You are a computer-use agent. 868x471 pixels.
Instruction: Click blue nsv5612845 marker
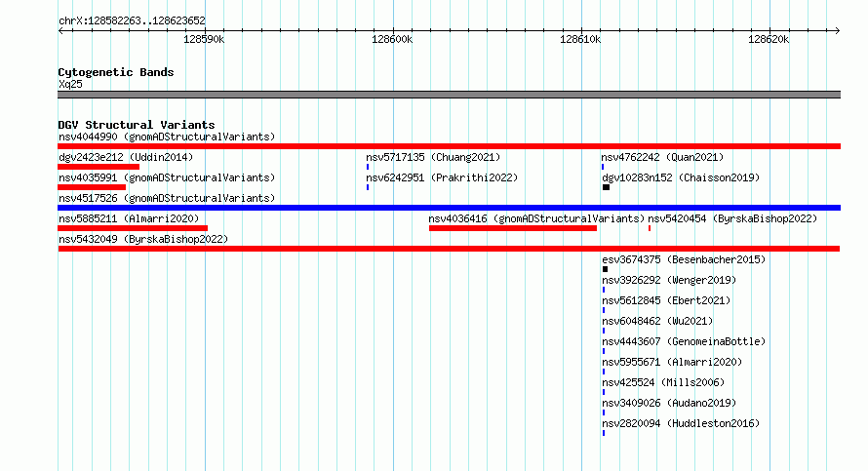(x=604, y=310)
